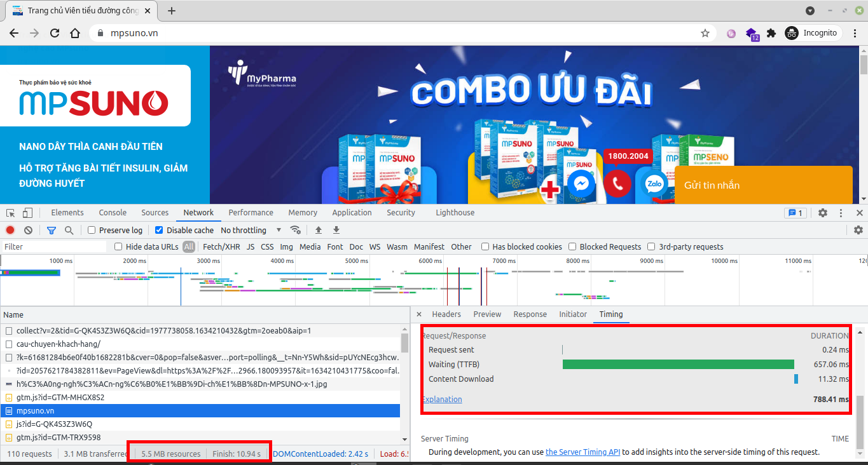Check Has blocked cookies

(485, 247)
